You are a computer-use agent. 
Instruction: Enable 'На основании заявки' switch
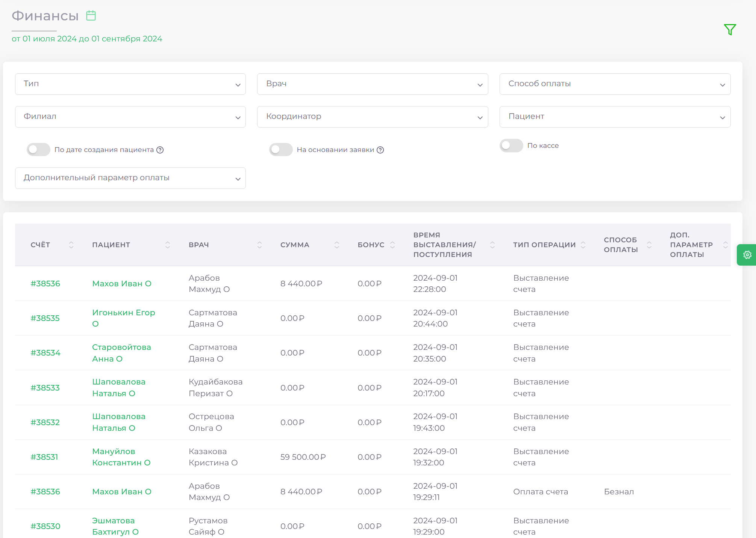(x=281, y=149)
